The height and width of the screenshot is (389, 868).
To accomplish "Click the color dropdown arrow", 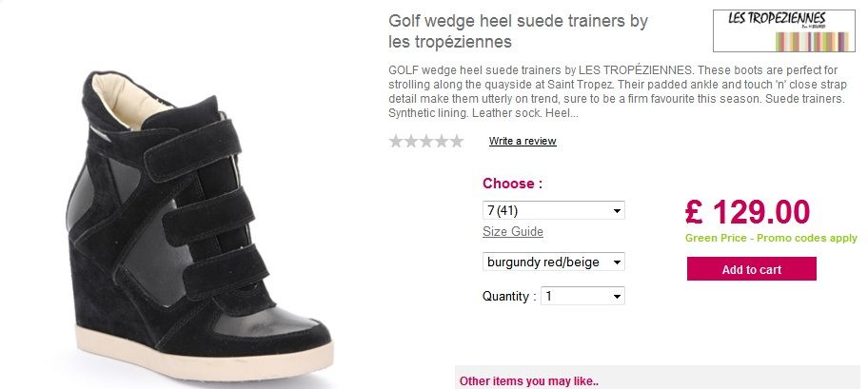I will [x=617, y=263].
